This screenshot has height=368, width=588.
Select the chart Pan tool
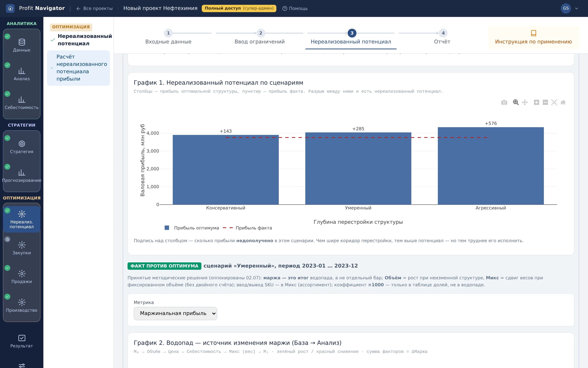point(525,102)
